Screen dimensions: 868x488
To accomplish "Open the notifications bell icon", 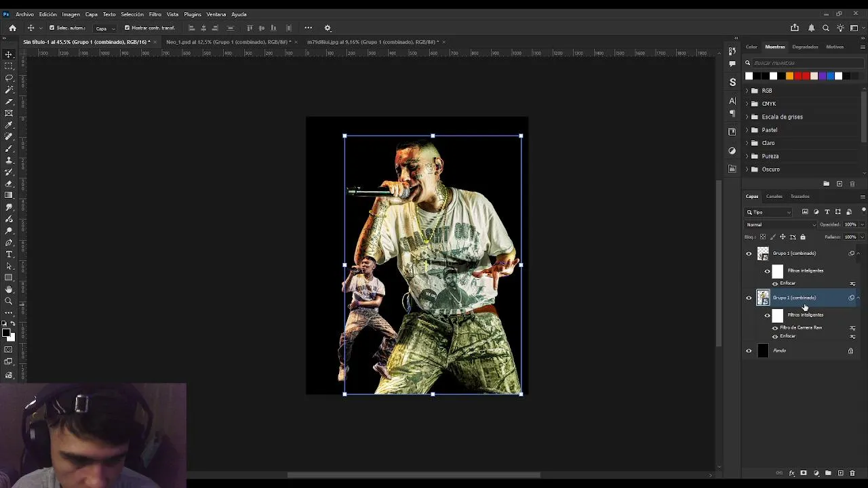I will click(x=811, y=28).
